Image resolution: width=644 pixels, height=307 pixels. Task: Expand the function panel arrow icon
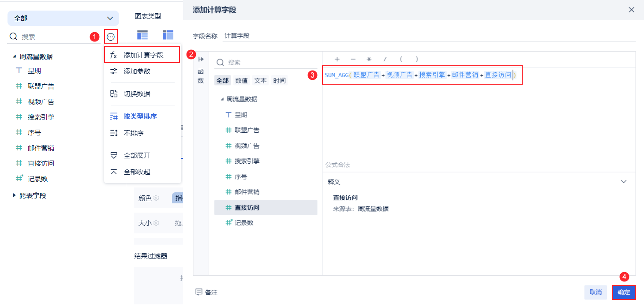tap(201, 59)
